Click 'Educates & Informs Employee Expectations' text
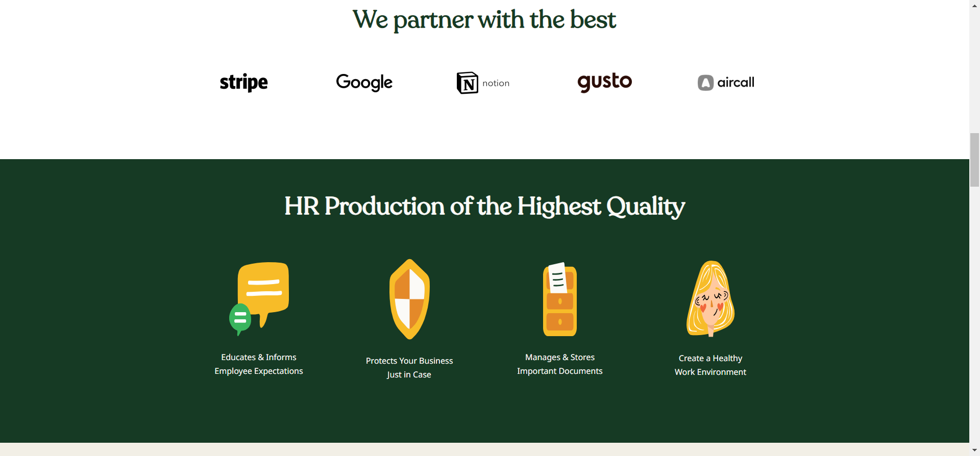This screenshot has height=456, width=980. pos(259,364)
